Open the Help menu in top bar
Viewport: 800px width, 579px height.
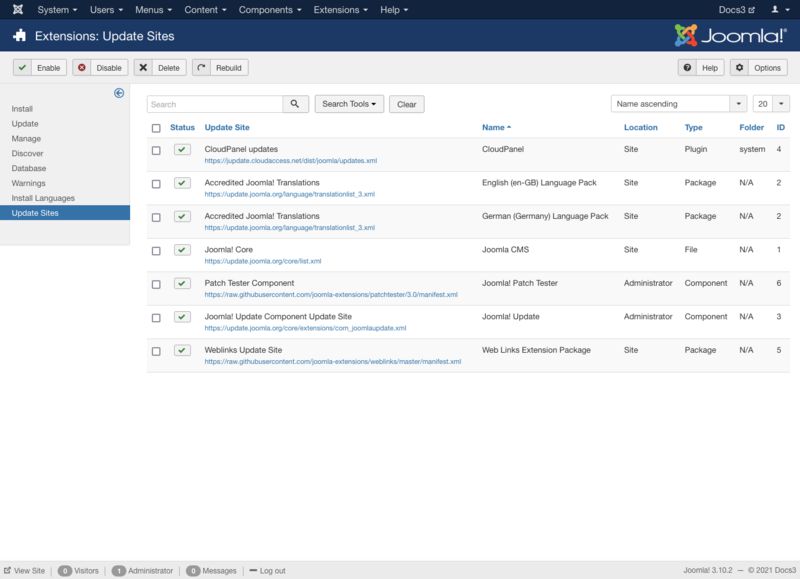click(x=394, y=10)
